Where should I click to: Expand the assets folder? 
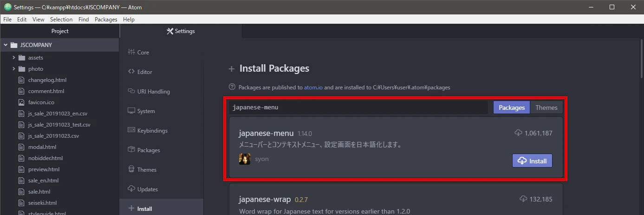tap(14, 58)
